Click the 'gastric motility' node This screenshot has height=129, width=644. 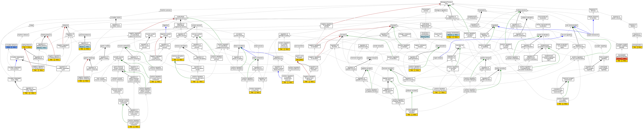pos(105,46)
